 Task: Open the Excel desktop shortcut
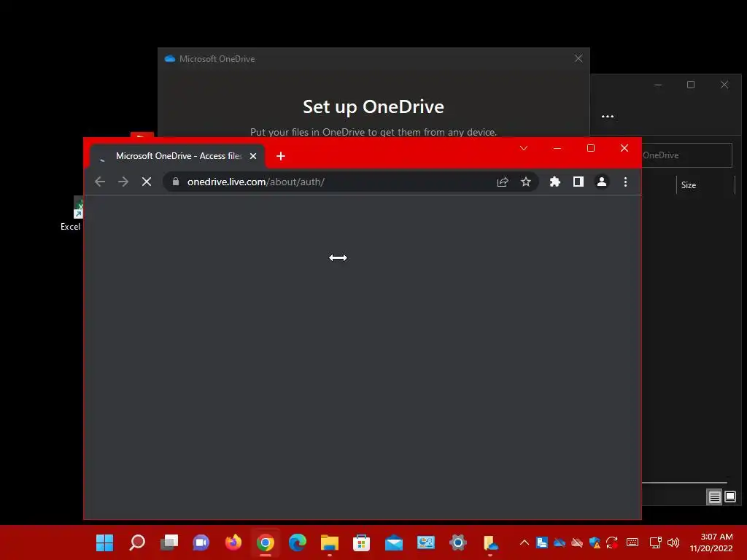click(71, 214)
